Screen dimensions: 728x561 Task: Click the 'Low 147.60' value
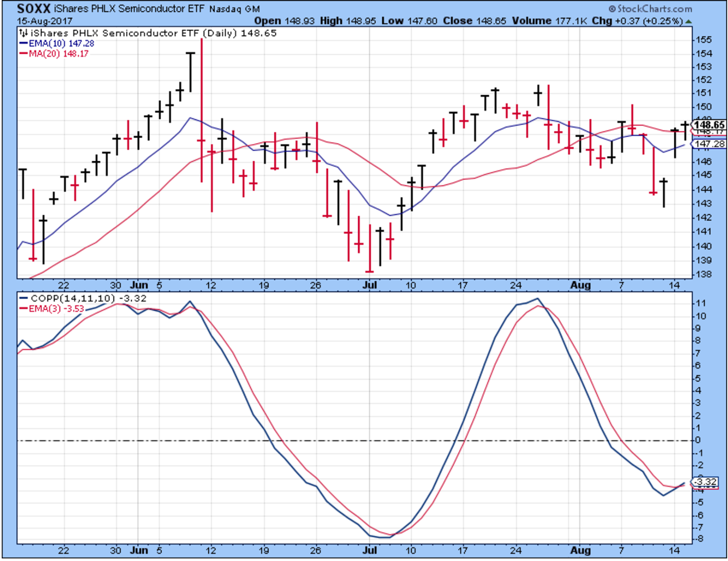pos(409,21)
